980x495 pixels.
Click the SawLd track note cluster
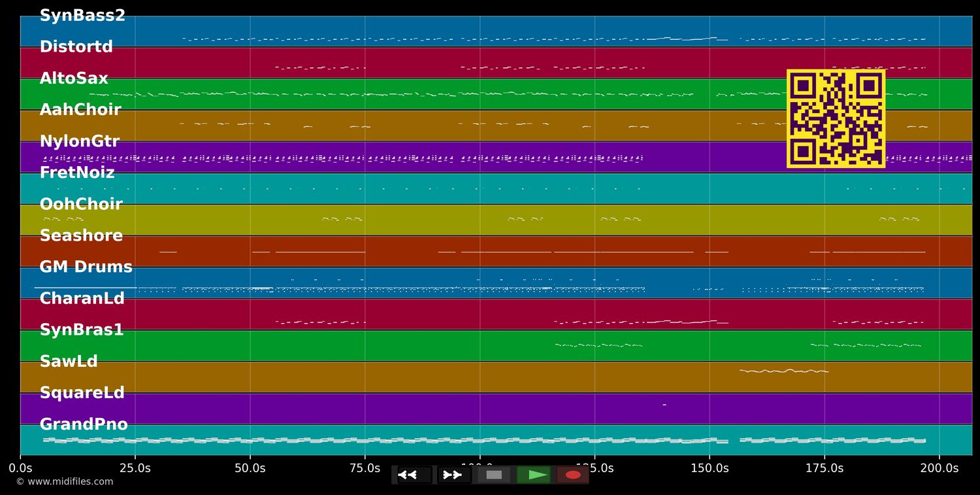click(784, 371)
